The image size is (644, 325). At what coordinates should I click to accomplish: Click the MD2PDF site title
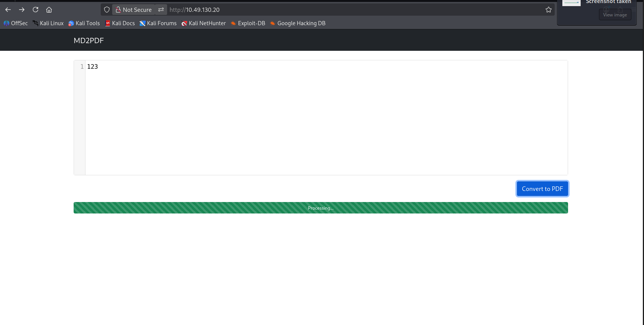(x=89, y=40)
